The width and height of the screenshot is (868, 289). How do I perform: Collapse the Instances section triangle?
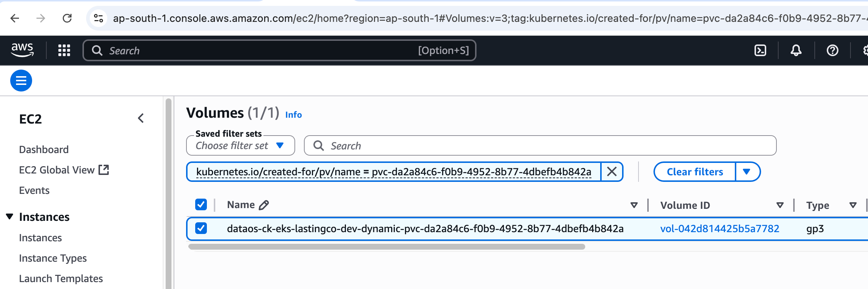pyautogui.click(x=10, y=216)
